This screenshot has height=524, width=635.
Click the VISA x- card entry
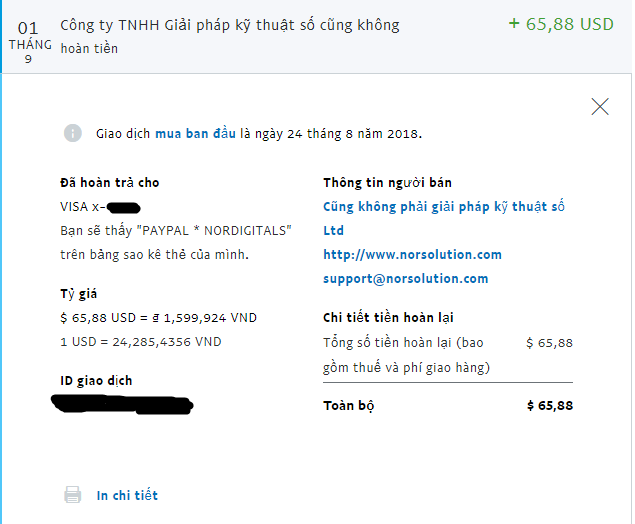(100, 207)
